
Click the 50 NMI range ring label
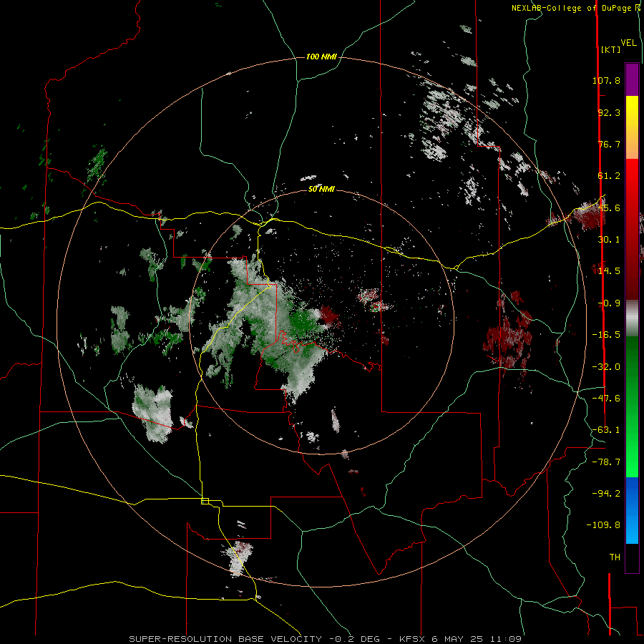321,190
